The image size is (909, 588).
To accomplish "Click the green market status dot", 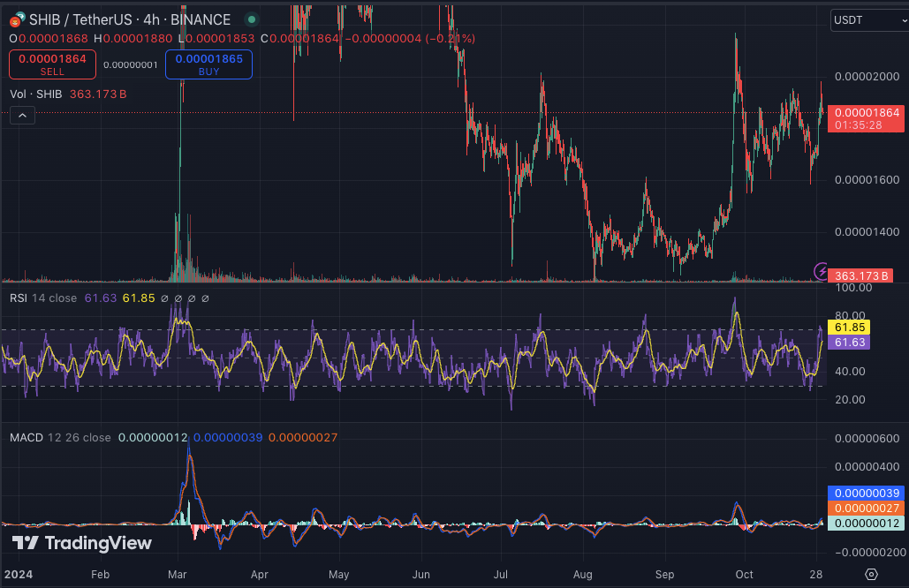I will tap(252, 19).
